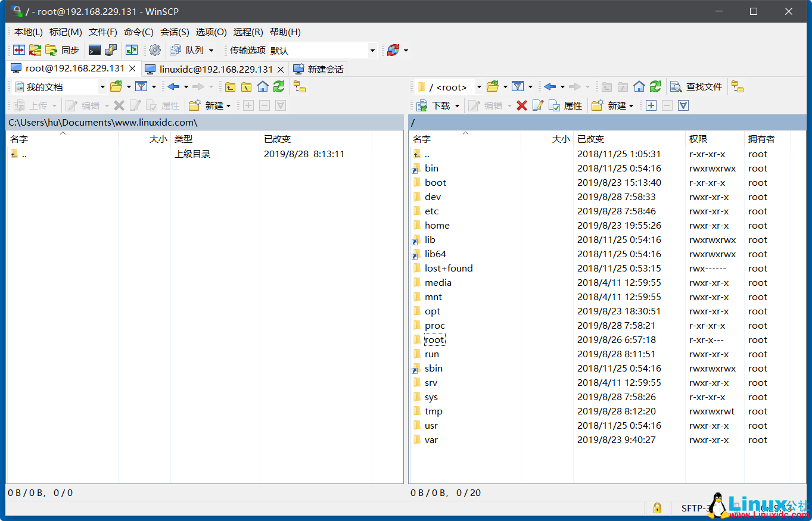
Task: Open the 标记(M) menu
Action: pyautogui.click(x=66, y=32)
